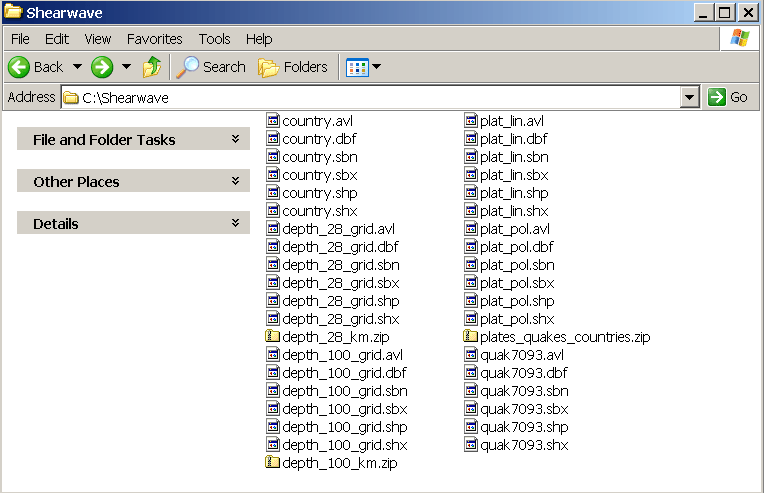
Task: Select the quak7093.avl file icon
Action: pos(471,354)
